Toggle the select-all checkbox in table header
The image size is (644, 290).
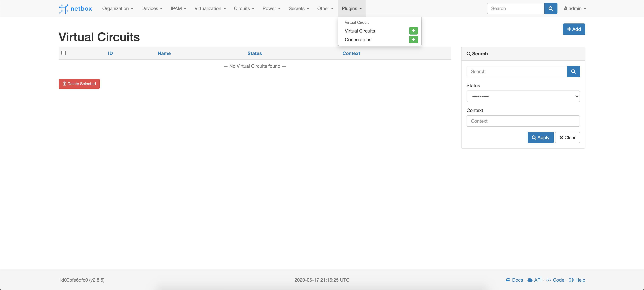pyautogui.click(x=64, y=53)
